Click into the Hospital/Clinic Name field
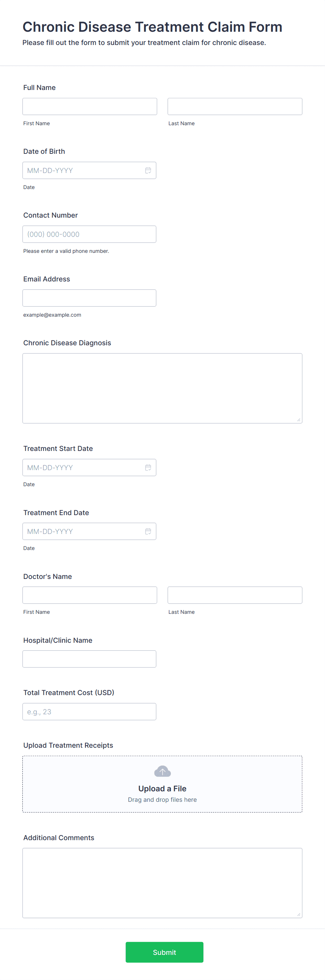The height and width of the screenshot is (980, 325). tap(89, 659)
